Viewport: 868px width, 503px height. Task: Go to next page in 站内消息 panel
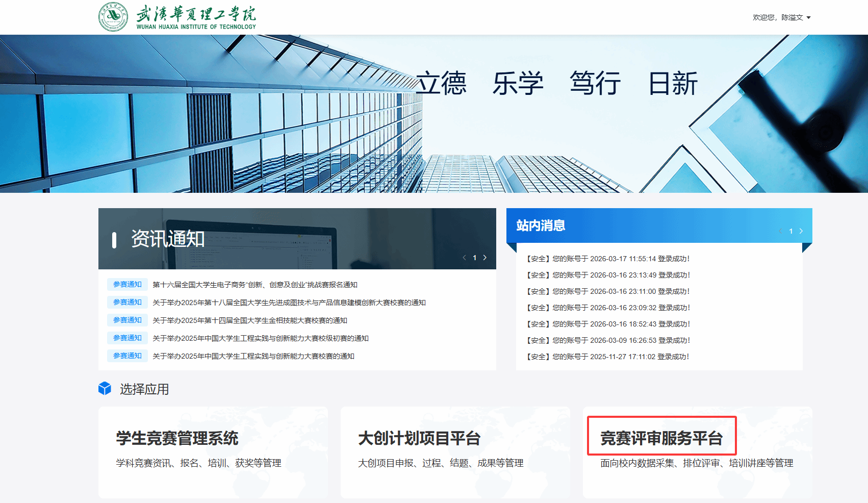point(801,231)
